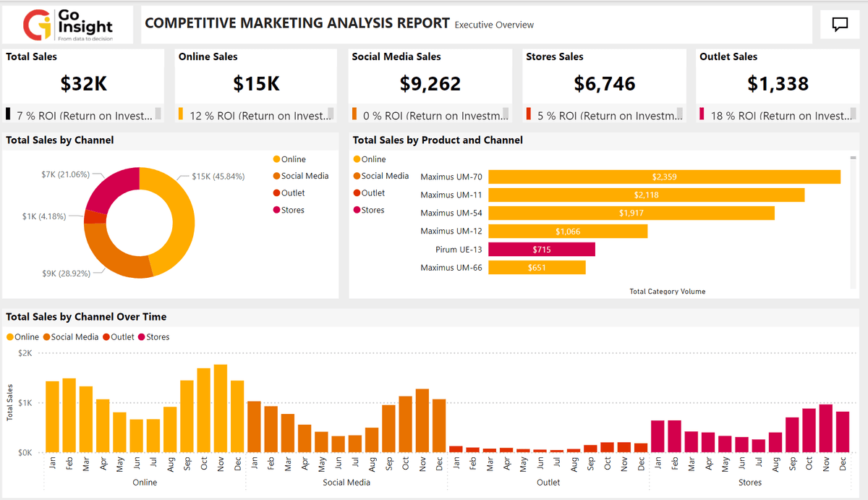Click the ROI indicator on Social Media Sales card
Screen dimensions: 868x500
pyautogui.click(x=355, y=114)
